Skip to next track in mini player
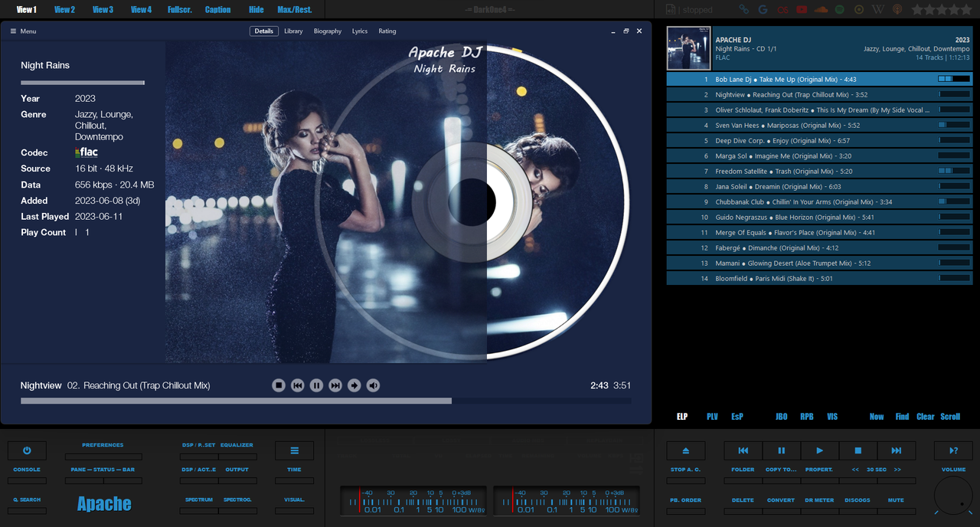Screen dimensions: 980x527 tap(335, 385)
